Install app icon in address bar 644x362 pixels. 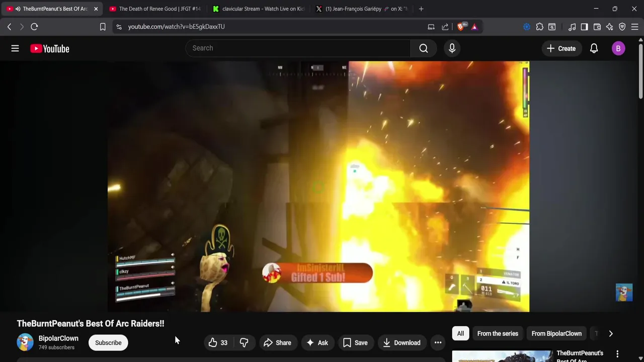tap(431, 27)
